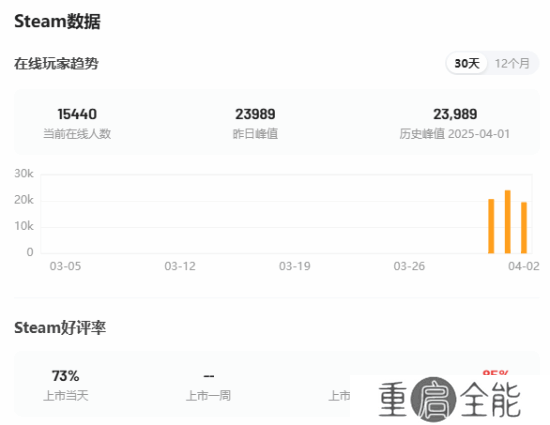Click the 在线玩家趋势 section title

[x=56, y=63]
